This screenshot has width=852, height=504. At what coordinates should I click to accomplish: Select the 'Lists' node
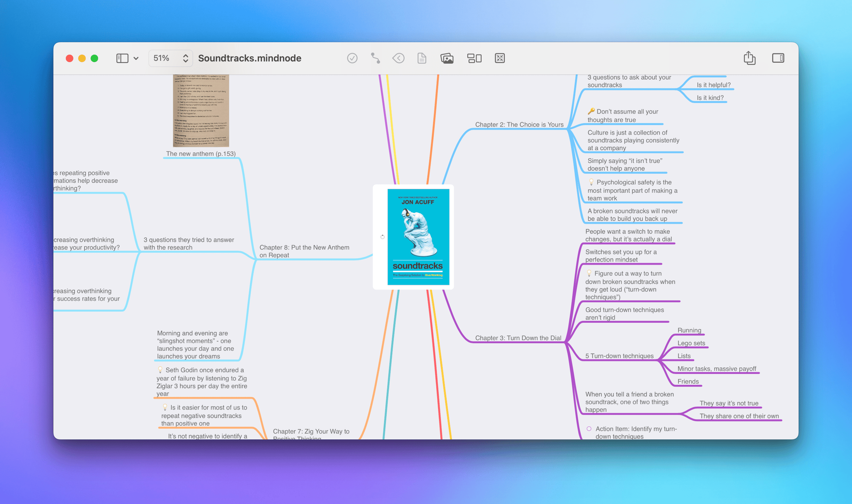coord(684,356)
